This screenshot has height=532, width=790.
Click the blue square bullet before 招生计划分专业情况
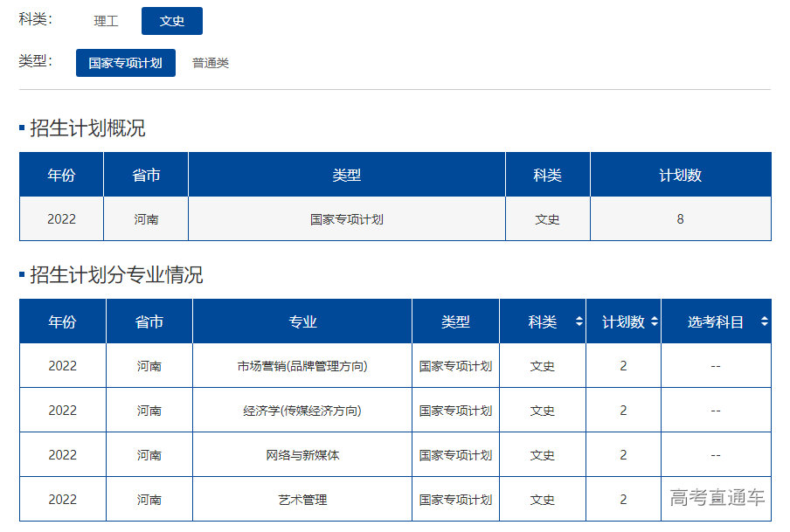(20, 273)
